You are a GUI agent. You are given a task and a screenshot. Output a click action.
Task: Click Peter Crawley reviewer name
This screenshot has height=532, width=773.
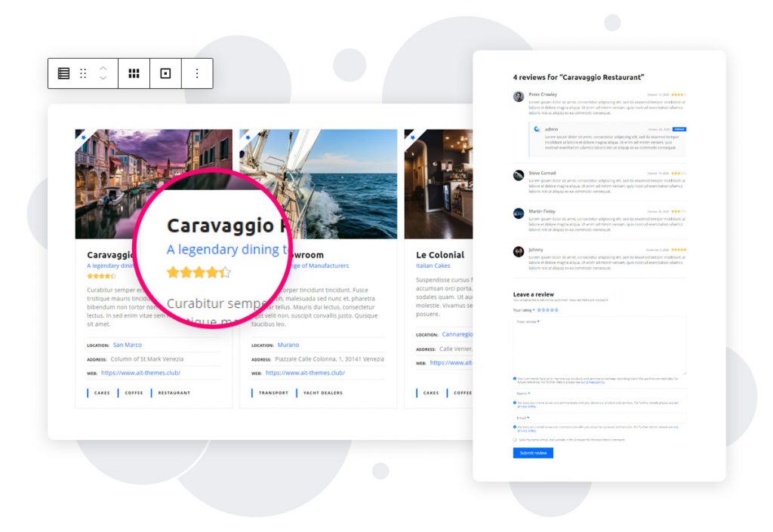click(x=543, y=94)
